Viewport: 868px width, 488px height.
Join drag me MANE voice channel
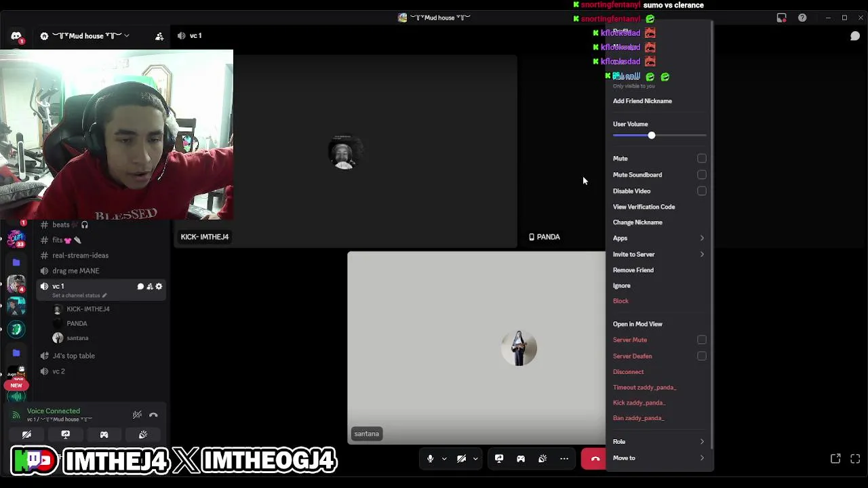click(102, 270)
